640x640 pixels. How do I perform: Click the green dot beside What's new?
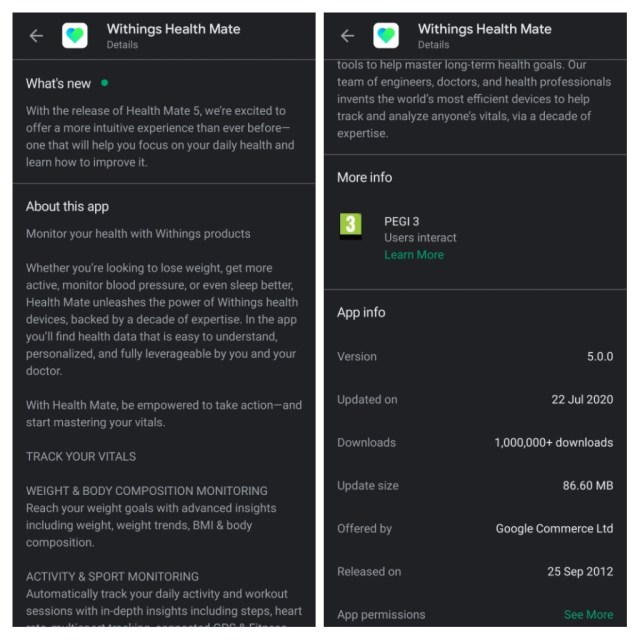[x=104, y=83]
